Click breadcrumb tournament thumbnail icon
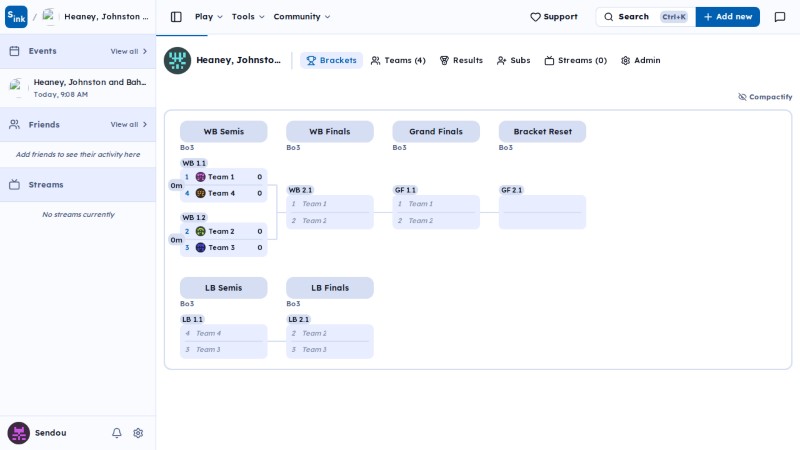 pos(48,17)
